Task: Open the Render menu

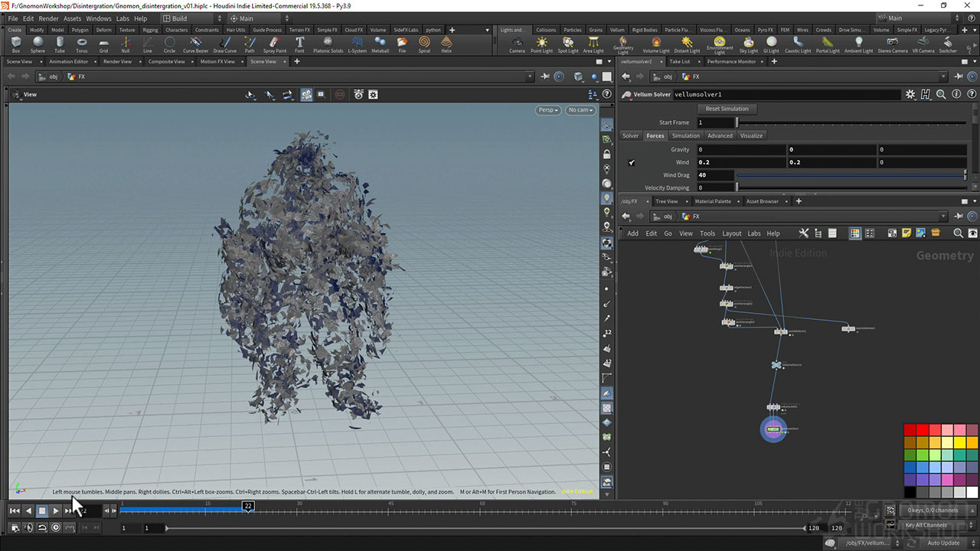Action: (x=48, y=18)
